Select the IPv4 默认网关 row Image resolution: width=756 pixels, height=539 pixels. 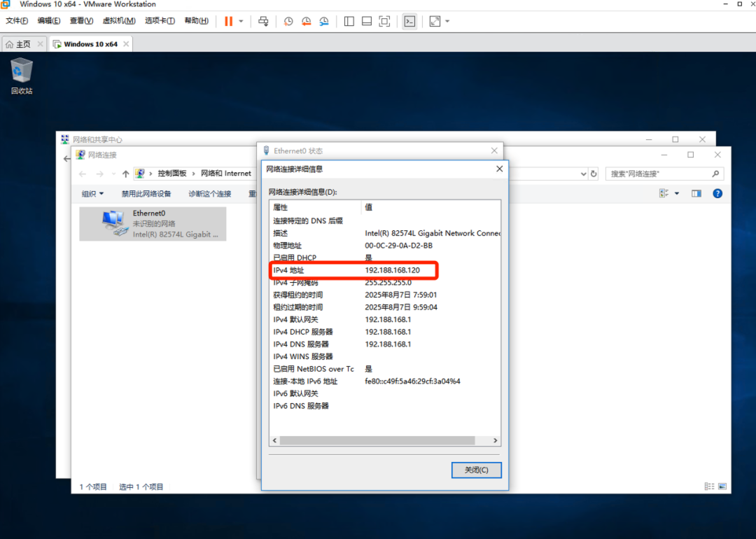(385, 320)
